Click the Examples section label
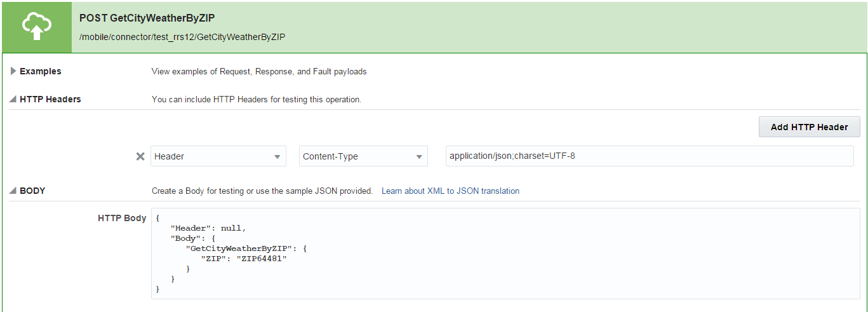Image resolution: width=868 pixels, height=312 pixels. 41,71
